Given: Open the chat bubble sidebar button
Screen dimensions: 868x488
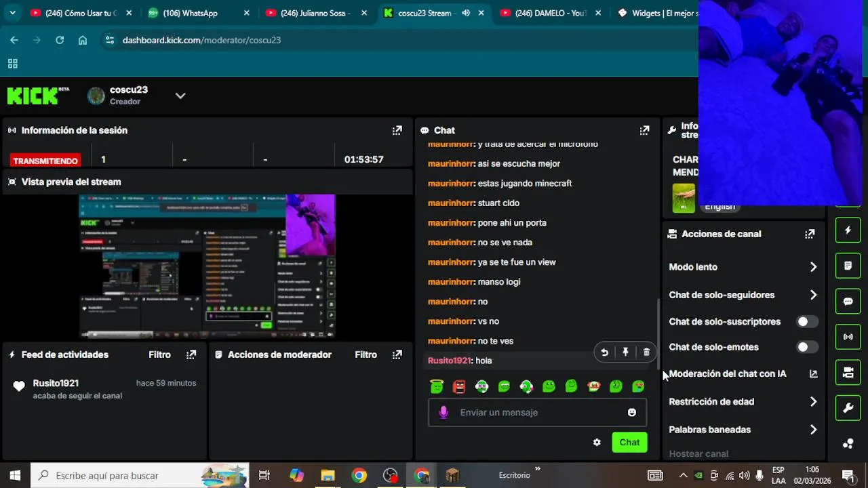Looking at the screenshot, I should 848,301.
